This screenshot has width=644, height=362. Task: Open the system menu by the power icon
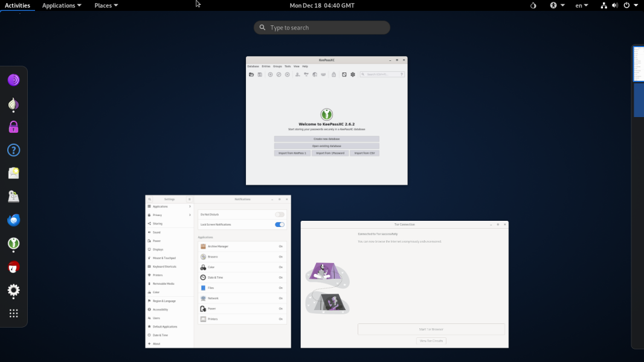(631, 5)
